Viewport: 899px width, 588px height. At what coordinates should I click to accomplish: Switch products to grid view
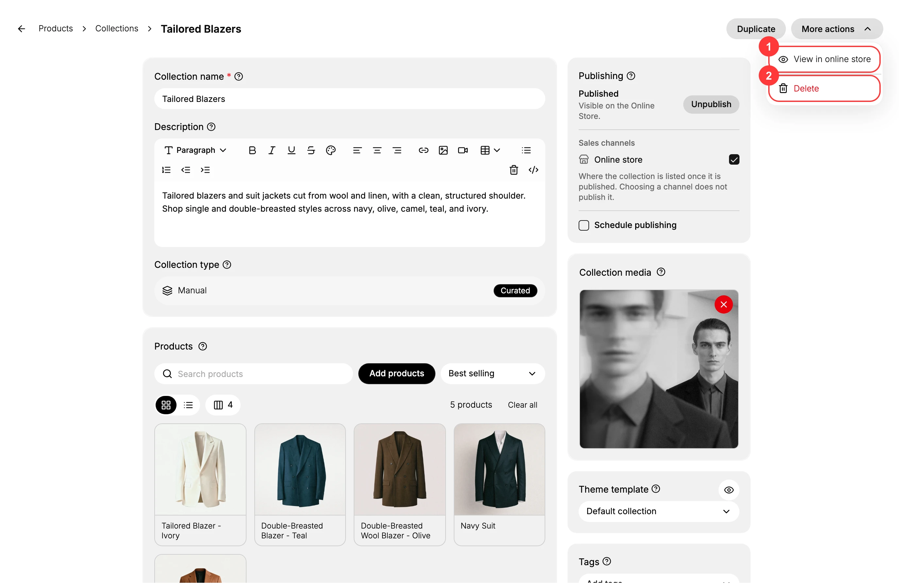[166, 405]
